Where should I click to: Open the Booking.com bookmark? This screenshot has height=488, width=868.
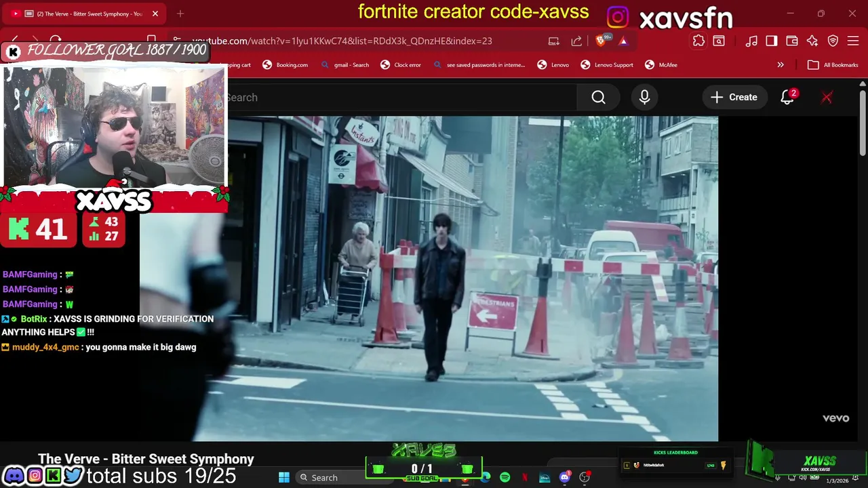point(285,65)
